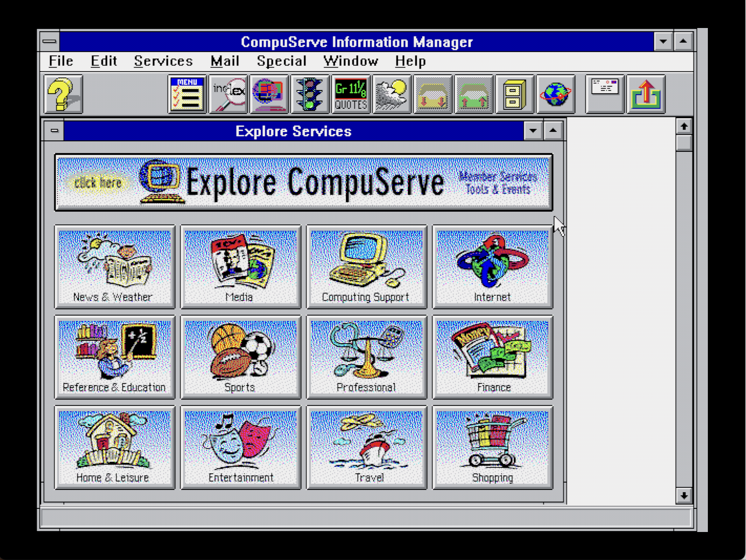Viewport: 746px width, 560px height.
Task: Open the Explore Services window control menu
Action: click(54, 131)
